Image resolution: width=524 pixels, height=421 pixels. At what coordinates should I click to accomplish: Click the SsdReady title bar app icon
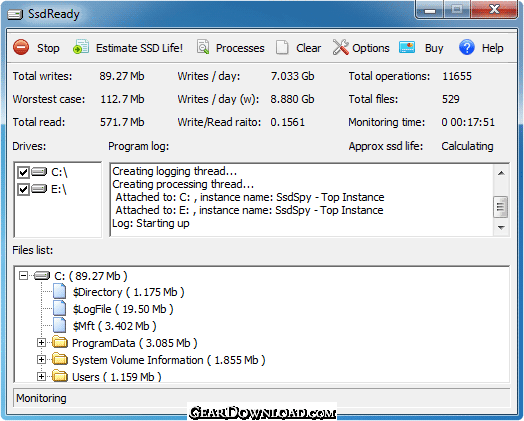point(15,14)
